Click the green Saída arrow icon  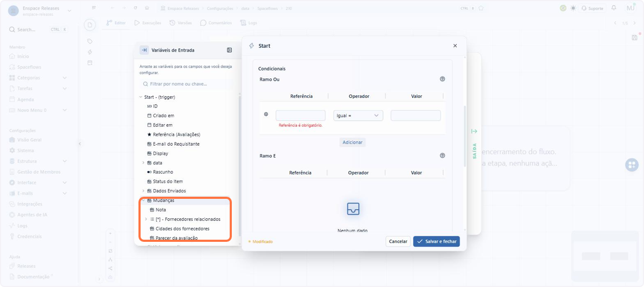tap(474, 131)
